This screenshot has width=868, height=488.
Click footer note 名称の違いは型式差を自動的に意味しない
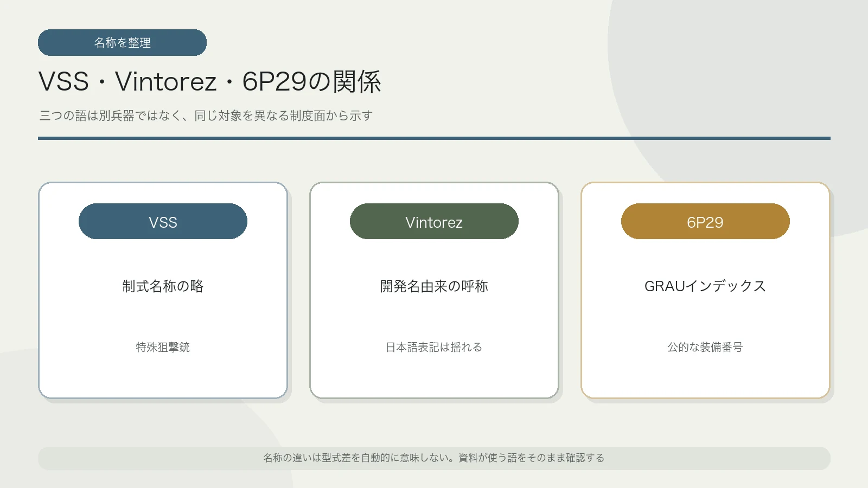tap(434, 458)
